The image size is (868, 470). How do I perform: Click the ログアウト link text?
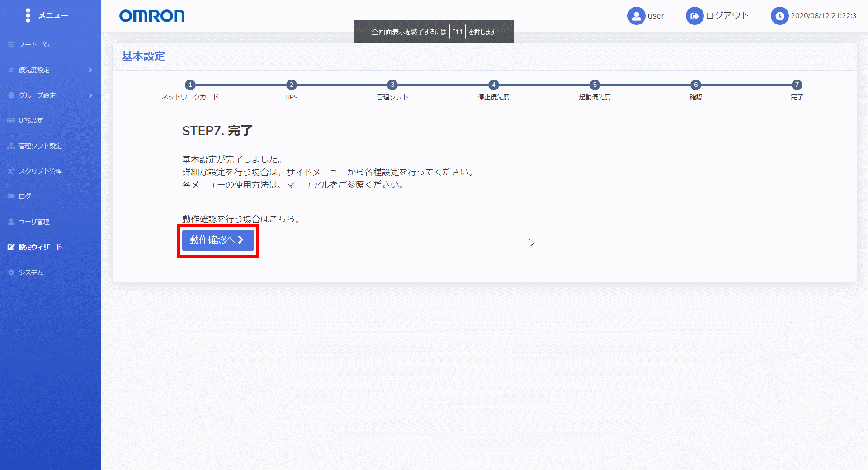click(727, 16)
